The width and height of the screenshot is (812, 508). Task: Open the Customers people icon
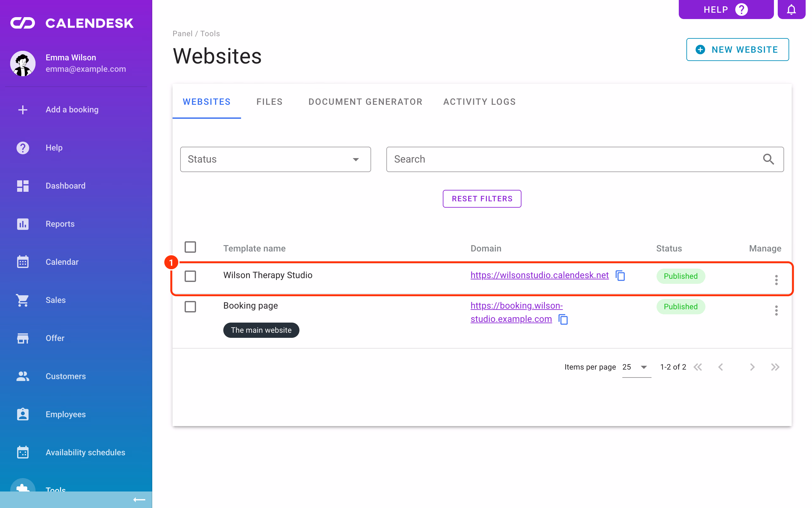[23, 376]
